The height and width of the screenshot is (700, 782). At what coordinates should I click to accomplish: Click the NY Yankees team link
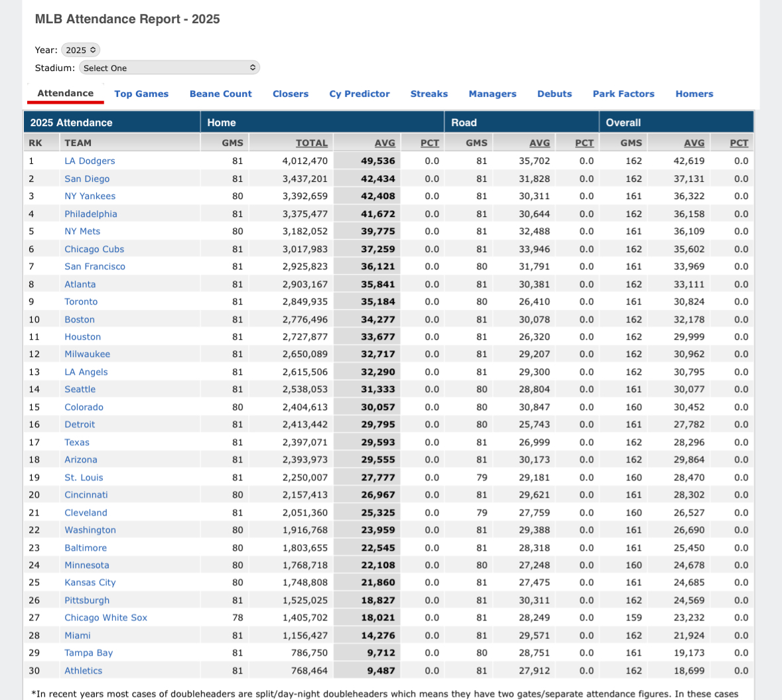(x=90, y=196)
